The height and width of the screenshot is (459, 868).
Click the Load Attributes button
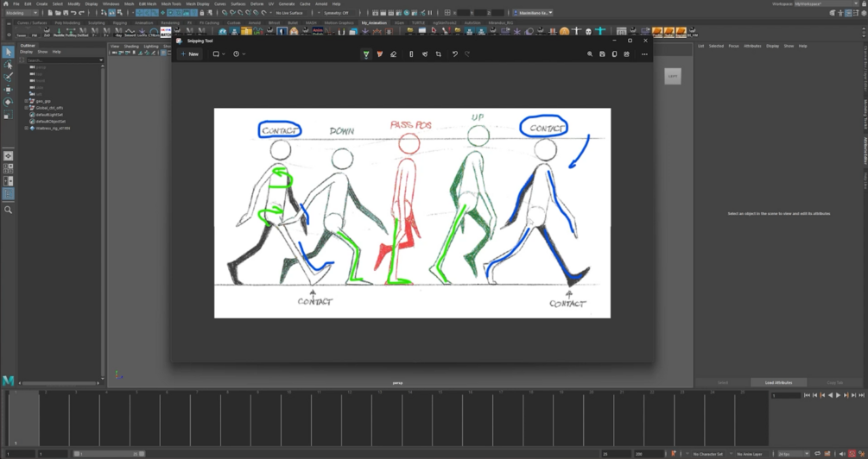tap(778, 383)
